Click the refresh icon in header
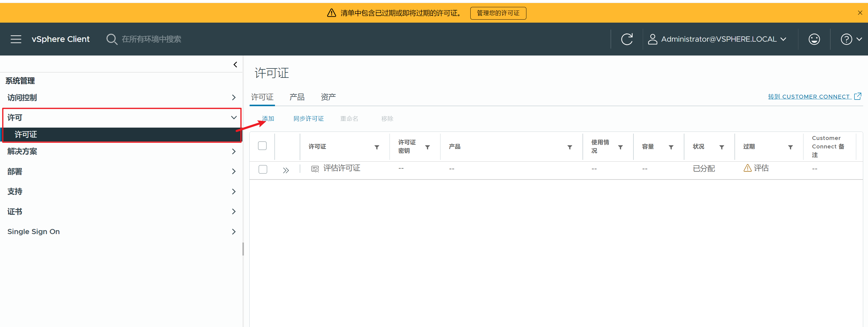The width and height of the screenshot is (868, 327). 627,39
